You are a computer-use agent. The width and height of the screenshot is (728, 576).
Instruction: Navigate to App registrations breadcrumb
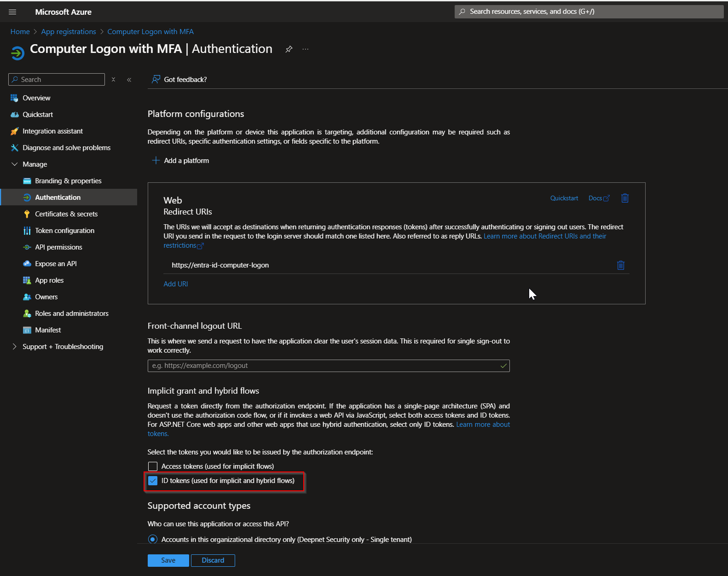[69, 32]
